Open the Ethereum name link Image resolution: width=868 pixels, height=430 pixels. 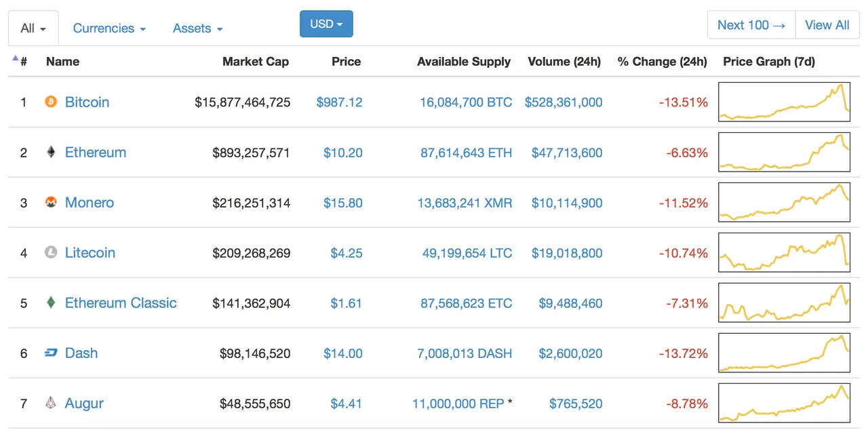(x=96, y=153)
